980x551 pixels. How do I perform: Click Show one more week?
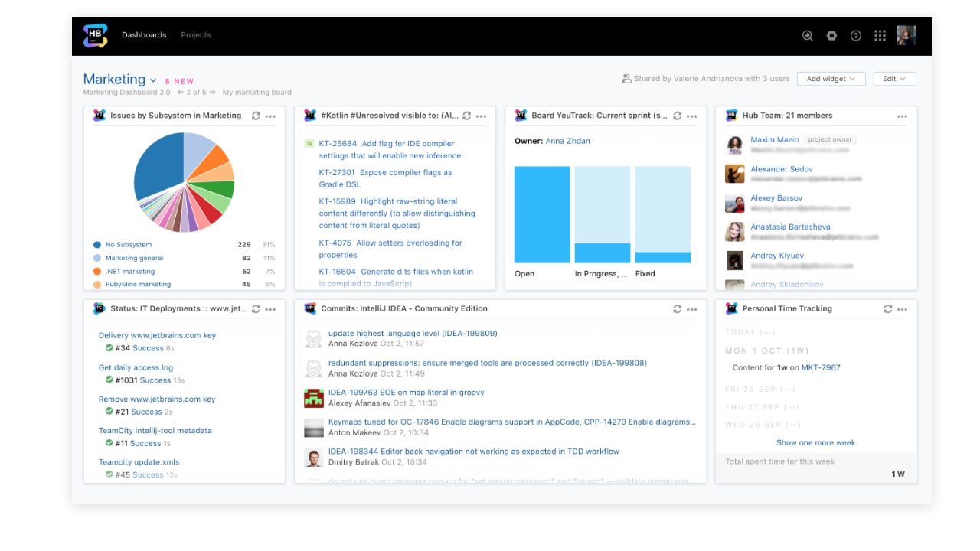tap(815, 443)
